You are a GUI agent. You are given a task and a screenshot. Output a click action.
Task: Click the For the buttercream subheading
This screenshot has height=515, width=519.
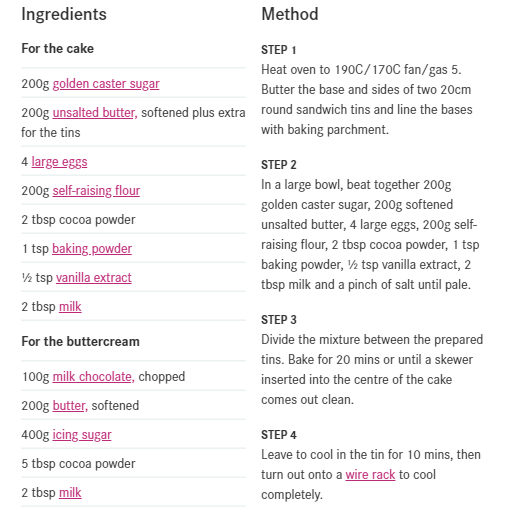(80, 342)
